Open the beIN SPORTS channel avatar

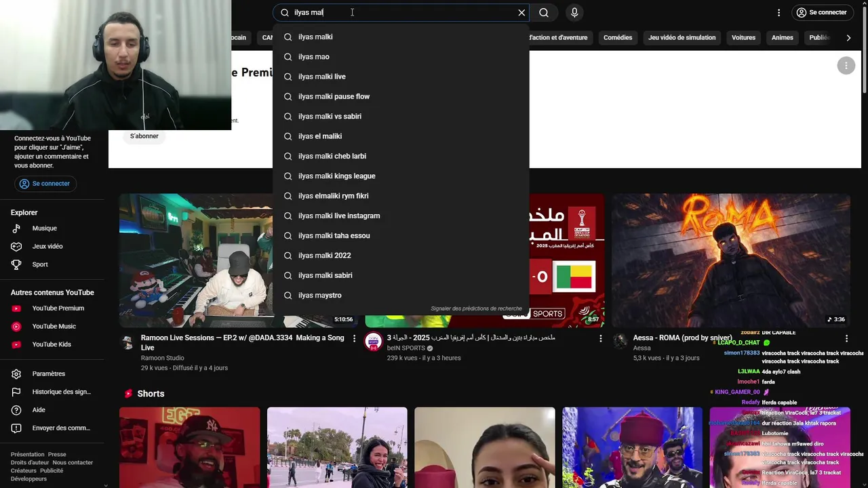(x=374, y=342)
